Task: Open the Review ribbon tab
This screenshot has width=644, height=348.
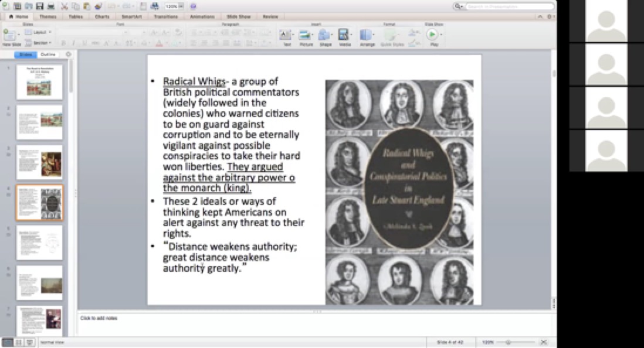Action: pyautogui.click(x=270, y=16)
